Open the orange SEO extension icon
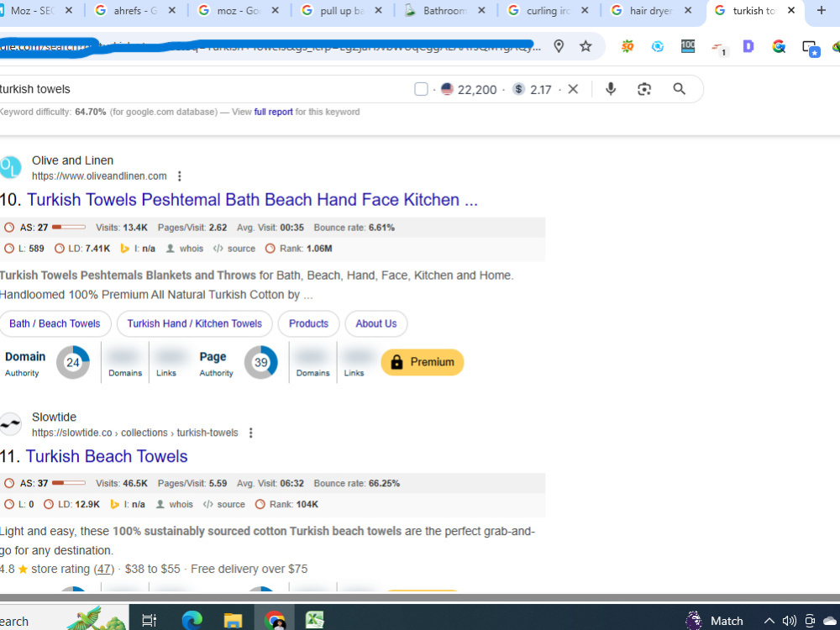840x630 pixels. coord(627,46)
